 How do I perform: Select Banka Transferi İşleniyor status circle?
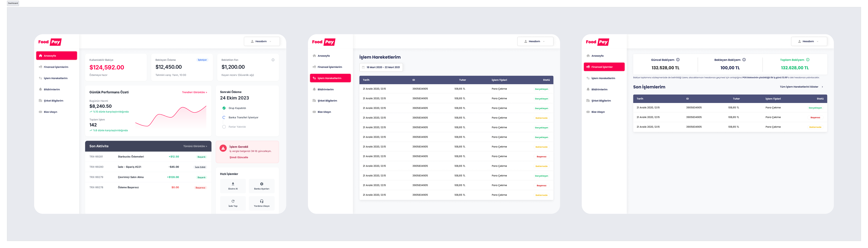(x=224, y=117)
